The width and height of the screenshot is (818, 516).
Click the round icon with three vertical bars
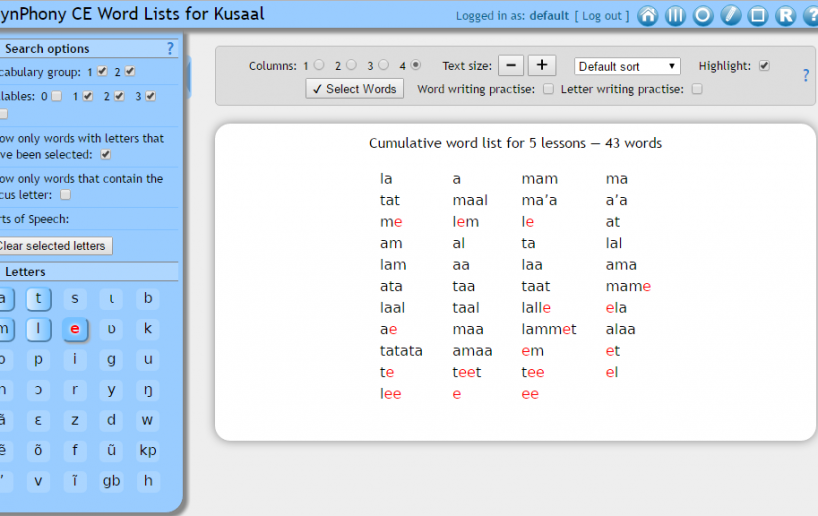point(676,15)
